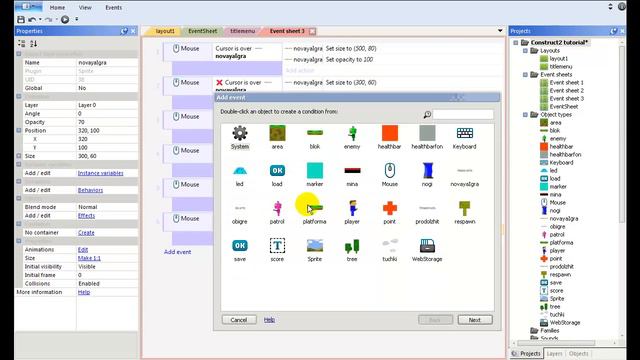Screen dimensions: 640x360
Task: Open the Home ribbon tab
Action: click(57, 7)
